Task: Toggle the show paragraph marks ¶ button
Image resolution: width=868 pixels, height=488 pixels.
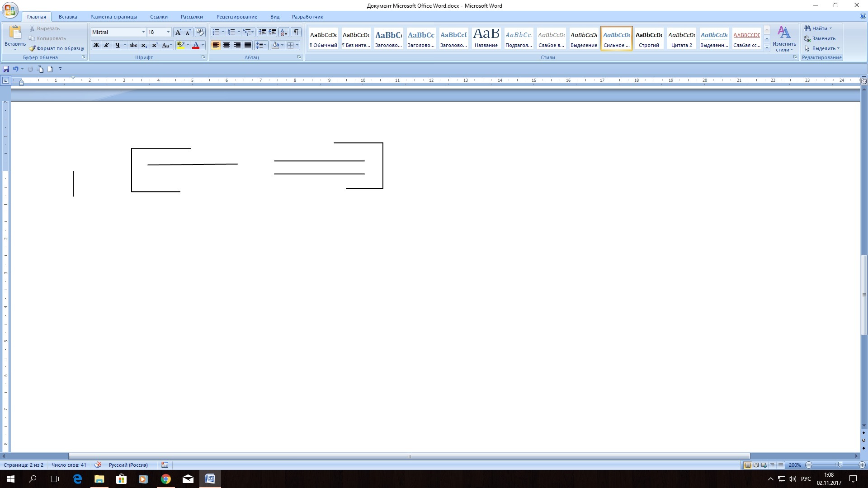Action: (x=296, y=32)
